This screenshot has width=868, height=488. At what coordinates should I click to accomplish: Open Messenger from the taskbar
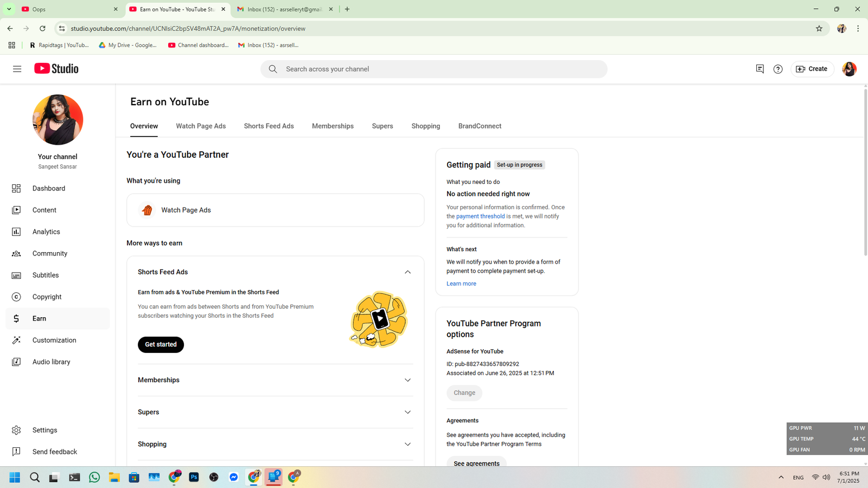point(234,477)
